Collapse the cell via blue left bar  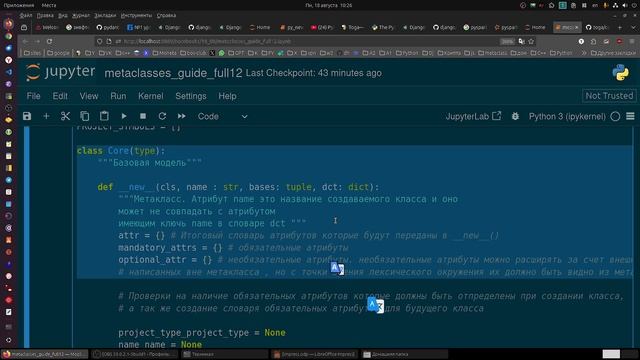point(27,237)
